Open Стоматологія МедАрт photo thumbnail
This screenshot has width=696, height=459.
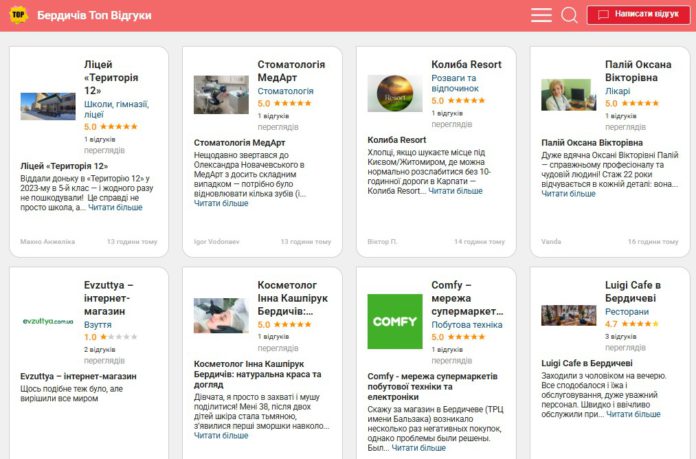click(x=221, y=95)
